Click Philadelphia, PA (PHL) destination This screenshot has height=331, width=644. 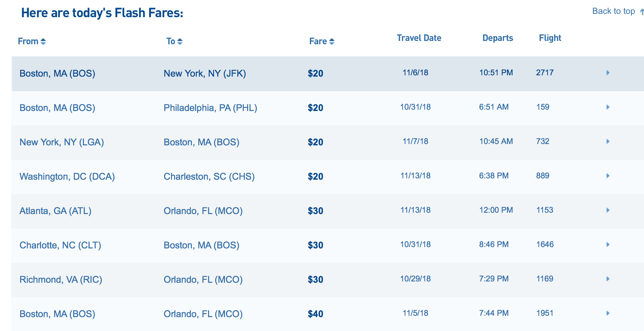(x=210, y=108)
